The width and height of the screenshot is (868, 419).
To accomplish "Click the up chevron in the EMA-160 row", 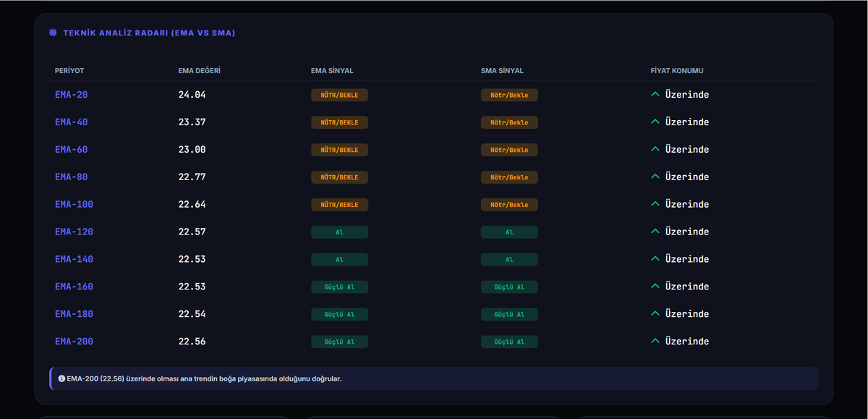I will pos(655,286).
